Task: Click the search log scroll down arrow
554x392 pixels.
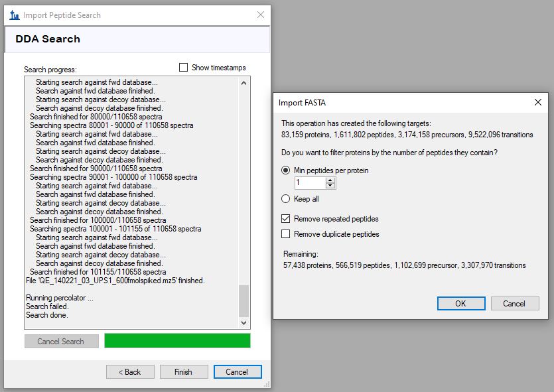Action: [243, 322]
